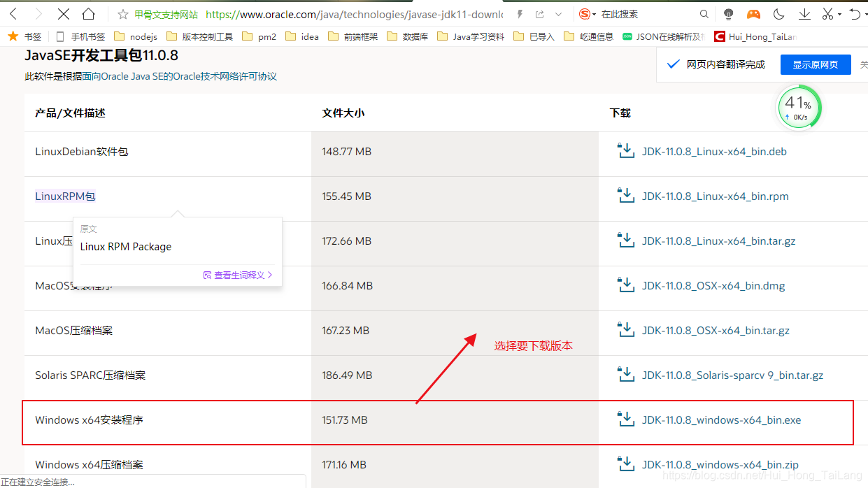Download JDK-11.0.8_OSX-x64_bin.dmg

point(713,285)
